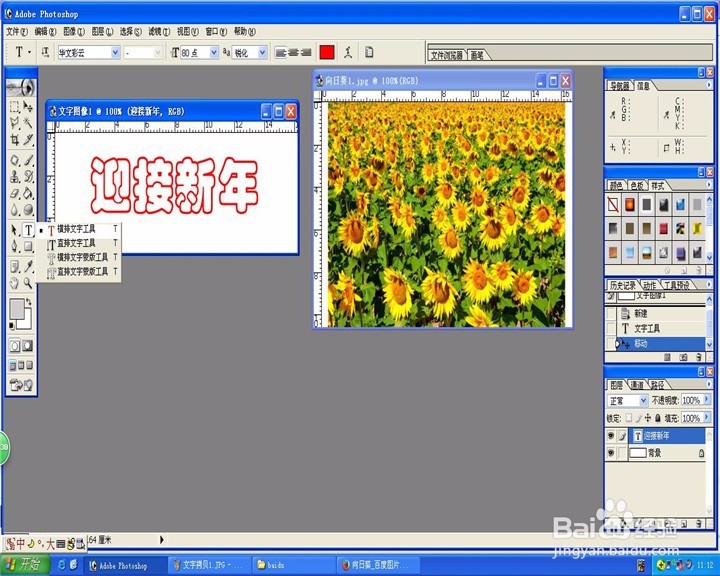Toggle lock transparent pixels
The width and height of the screenshot is (720, 576).
click(x=629, y=418)
